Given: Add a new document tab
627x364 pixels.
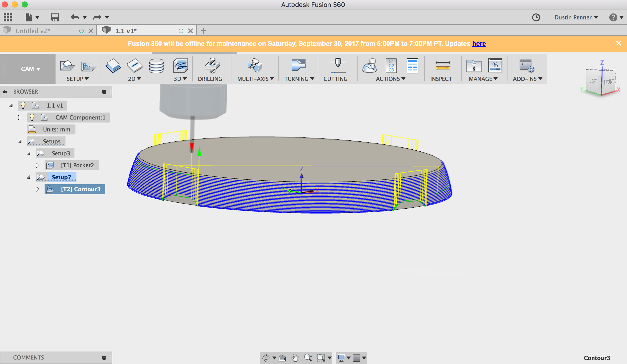Looking at the screenshot, I should pyautogui.click(x=203, y=31).
